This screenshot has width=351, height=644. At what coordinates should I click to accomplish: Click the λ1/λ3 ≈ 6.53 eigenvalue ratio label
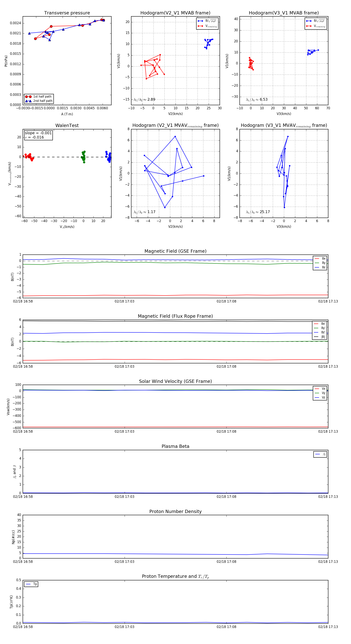click(257, 100)
